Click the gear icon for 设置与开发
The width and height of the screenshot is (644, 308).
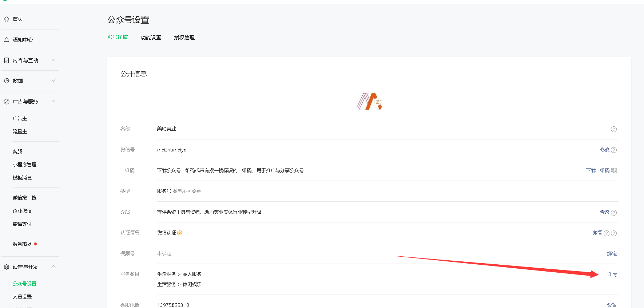7,267
